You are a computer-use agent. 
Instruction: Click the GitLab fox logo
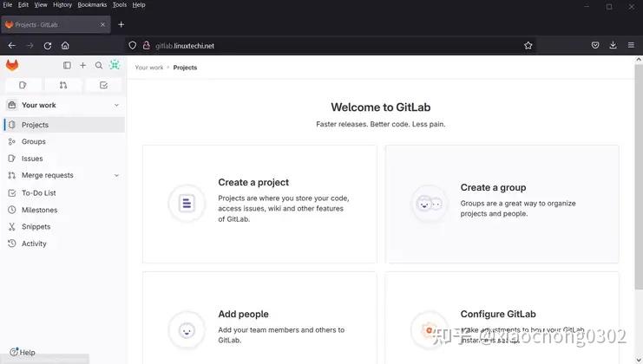(x=12, y=65)
